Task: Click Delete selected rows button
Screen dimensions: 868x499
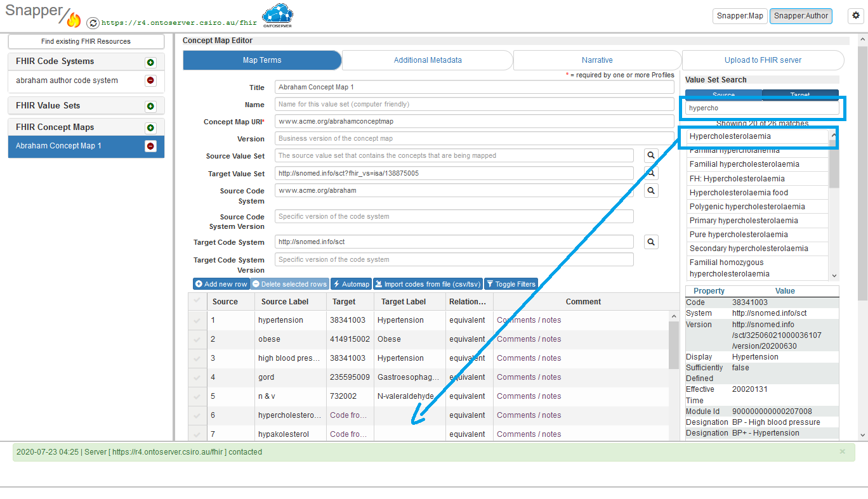Action: coord(289,284)
